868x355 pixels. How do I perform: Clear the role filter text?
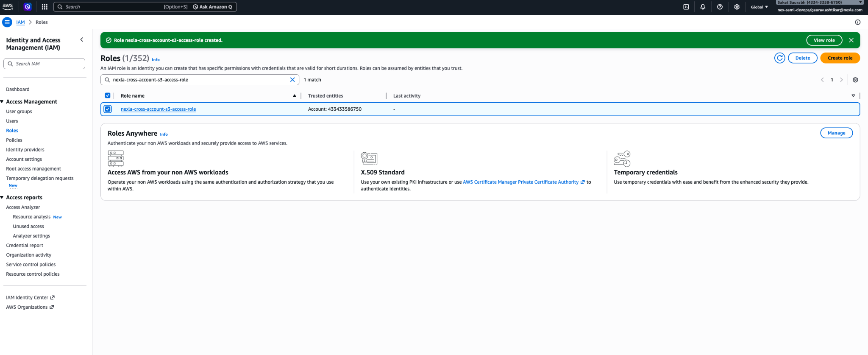(x=292, y=80)
